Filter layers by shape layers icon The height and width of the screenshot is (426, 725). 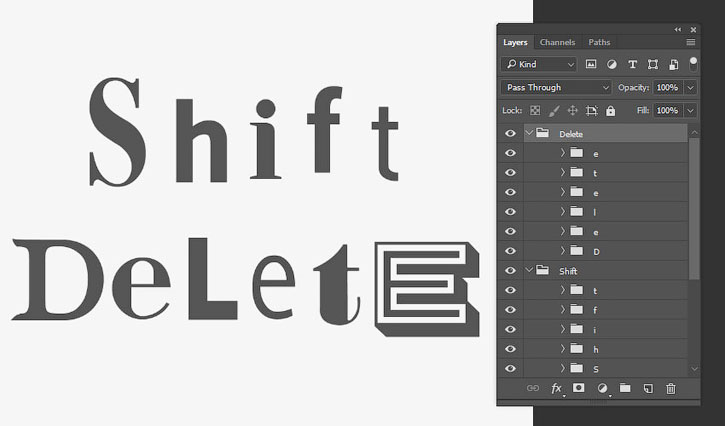pyautogui.click(x=653, y=64)
